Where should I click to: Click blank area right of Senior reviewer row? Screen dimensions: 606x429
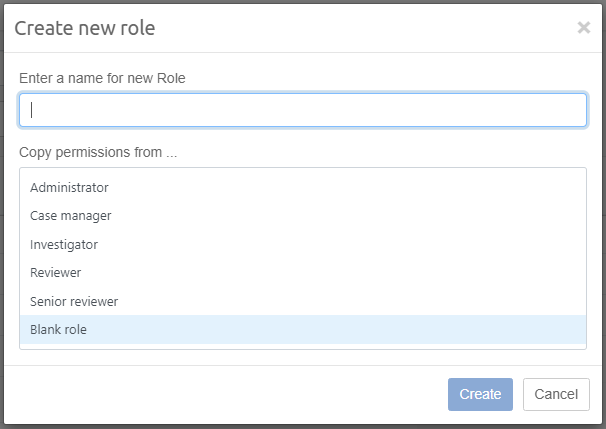pos(400,301)
